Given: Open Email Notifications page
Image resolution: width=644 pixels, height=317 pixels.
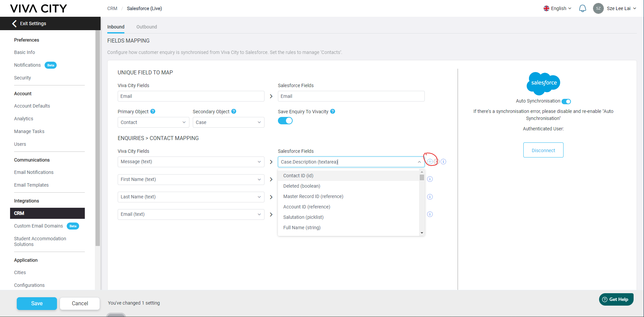Looking at the screenshot, I should (34, 172).
